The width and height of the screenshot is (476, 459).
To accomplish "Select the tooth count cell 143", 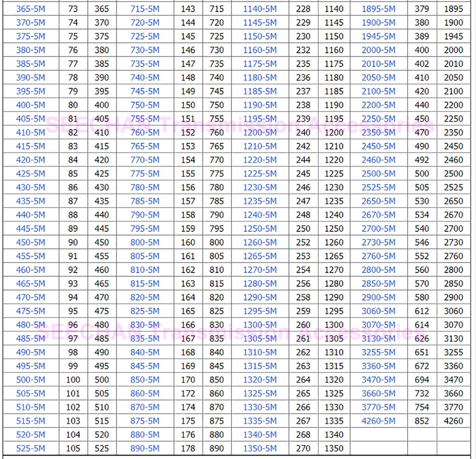I will tap(188, 9).
